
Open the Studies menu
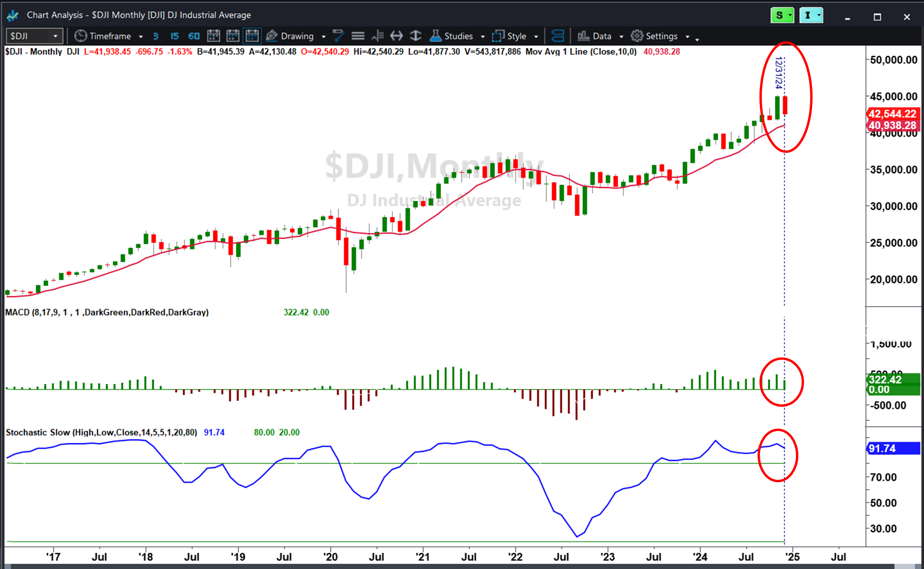(457, 36)
